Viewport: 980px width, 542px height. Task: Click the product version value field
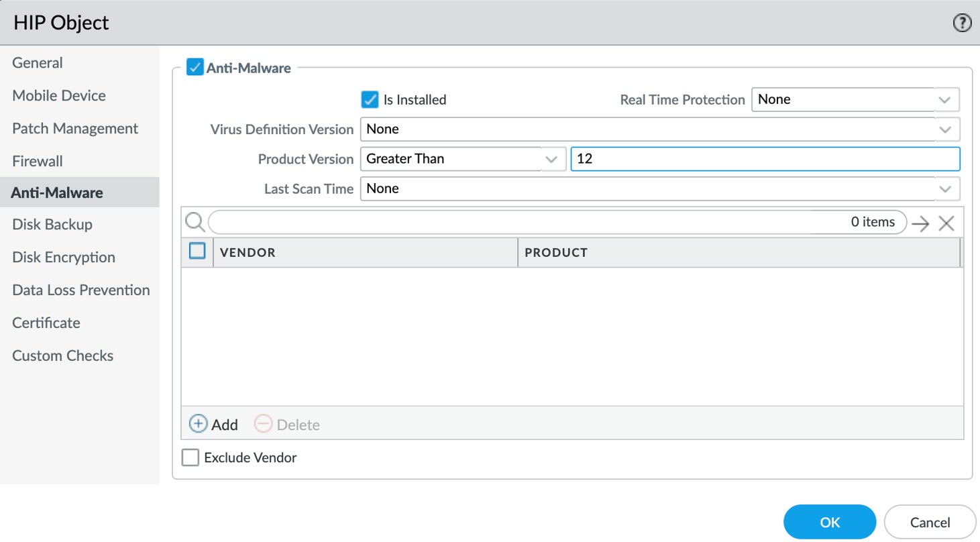click(x=765, y=159)
